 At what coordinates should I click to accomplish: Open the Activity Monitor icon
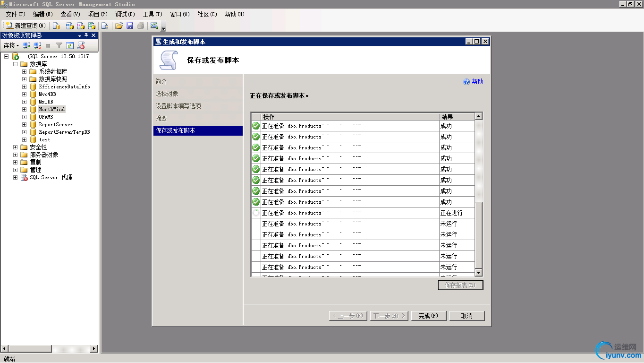[154, 26]
